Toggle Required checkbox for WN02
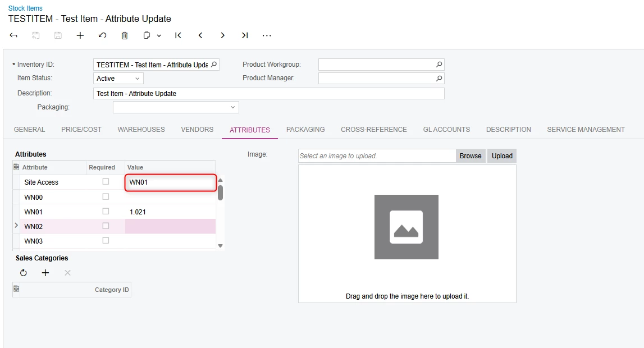 [x=106, y=226]
